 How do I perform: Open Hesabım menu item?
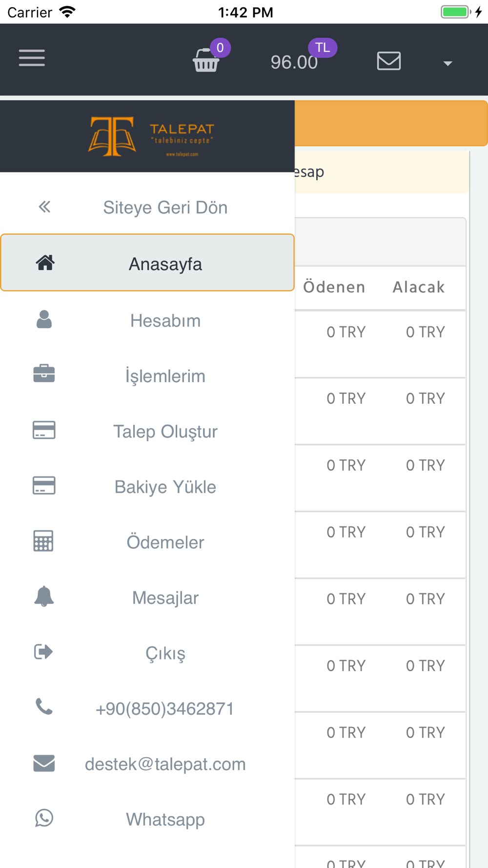pos(147,321)
